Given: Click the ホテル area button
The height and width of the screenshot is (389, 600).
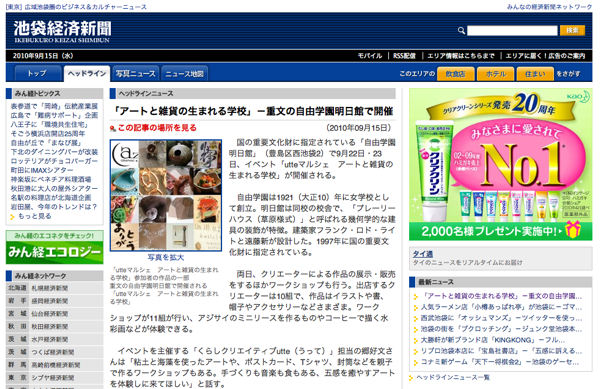Looking at the screenshot, I should click(x=496, y=74).
